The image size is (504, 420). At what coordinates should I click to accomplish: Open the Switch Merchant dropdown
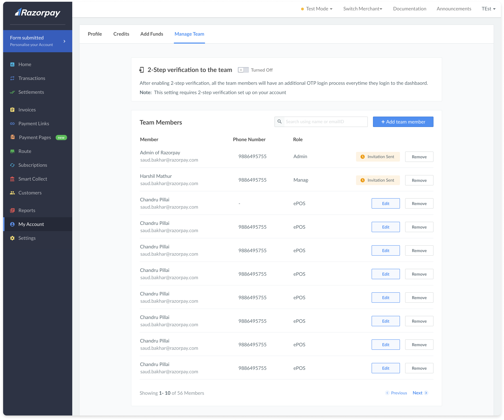coord(363,9)
